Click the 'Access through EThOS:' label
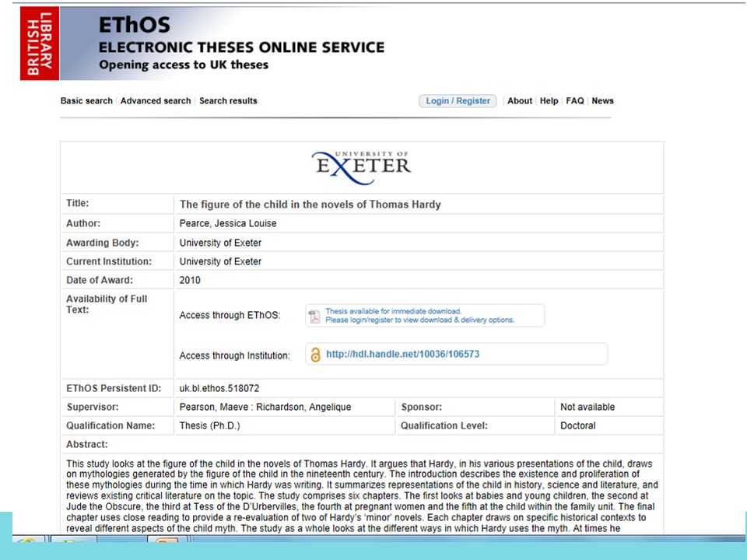Screen dimensions: 747x560 [x=230, y=315]
